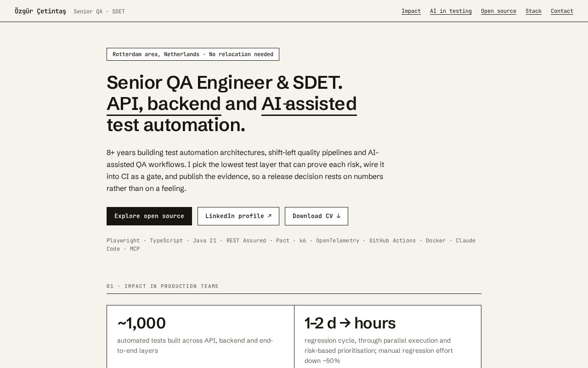Open the Impact navigation link
The height and width of the screenshot is (368, 588).
click(x=411, y=11)
